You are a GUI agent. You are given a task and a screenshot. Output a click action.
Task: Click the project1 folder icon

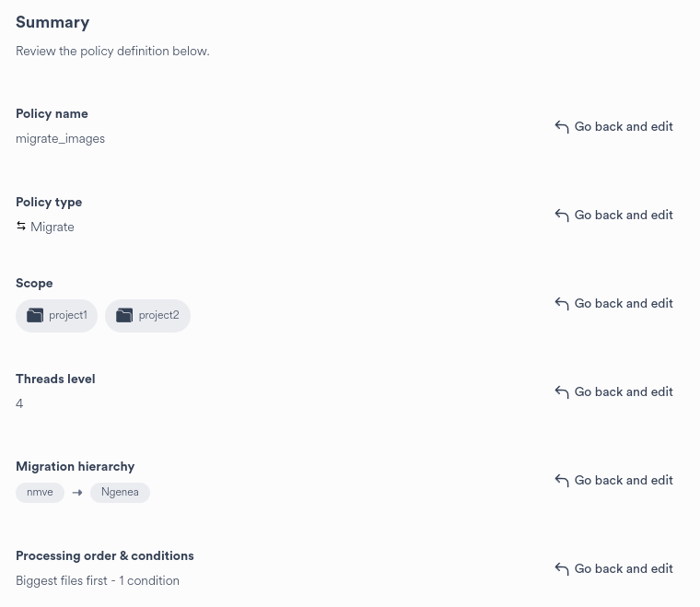click(x=35, y=316)
